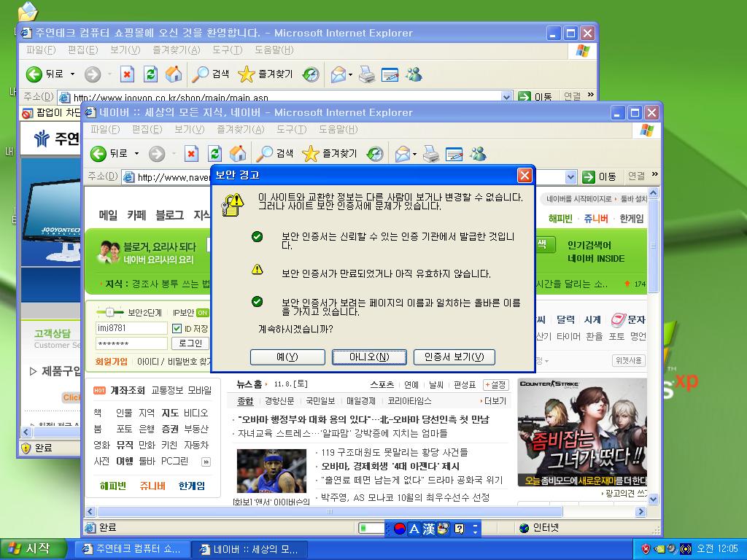
Task: Open 파일(F) menu in the Naver window
Action: [105, 130]
